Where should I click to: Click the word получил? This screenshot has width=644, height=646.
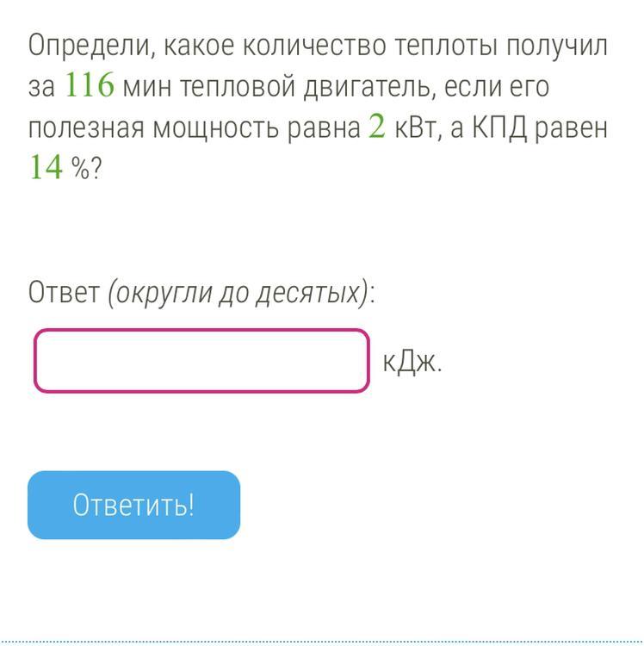point(557,46)
